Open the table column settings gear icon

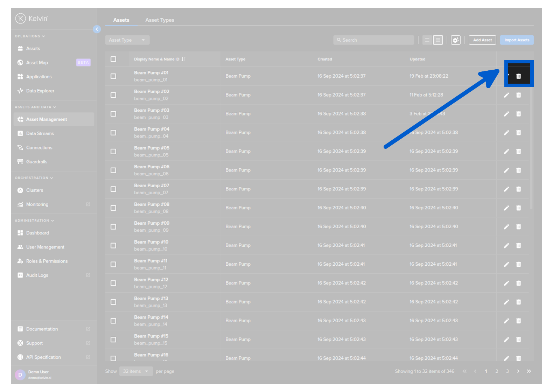(x=455, y=40)
